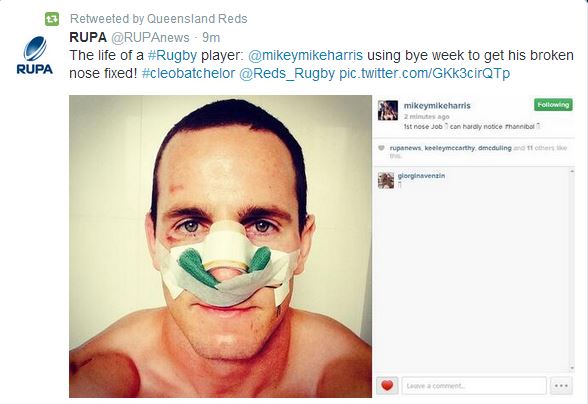Click the small grey likes heart icon
The height and width of the screenshot is (404, 588).
[381, 148]
